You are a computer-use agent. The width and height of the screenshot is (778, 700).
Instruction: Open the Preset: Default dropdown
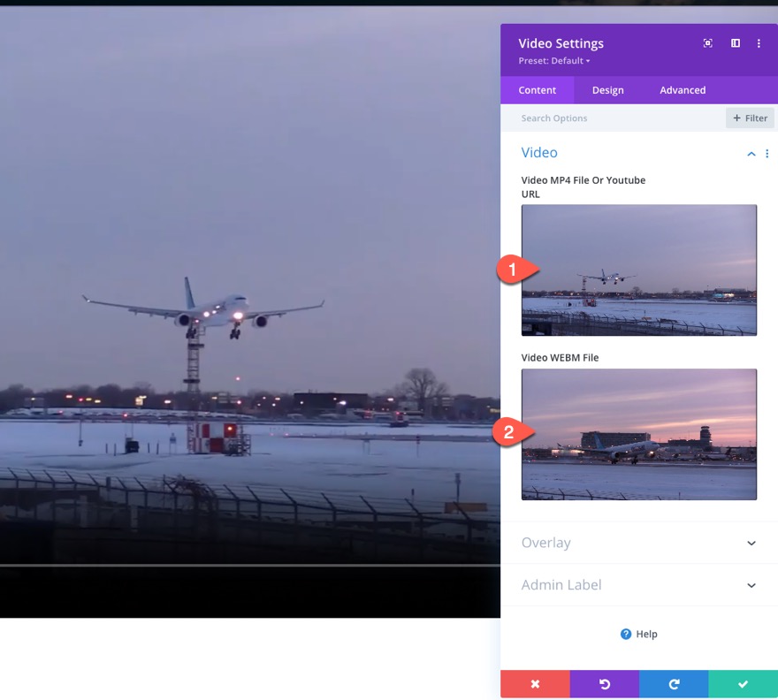[553, 60]
